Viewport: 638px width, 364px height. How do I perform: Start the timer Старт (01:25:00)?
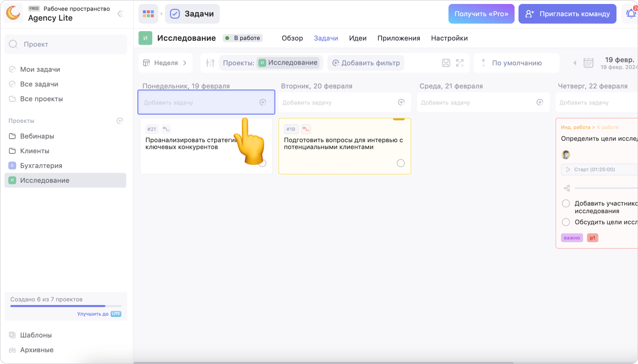pyautogui.click(x=599, y=169)
